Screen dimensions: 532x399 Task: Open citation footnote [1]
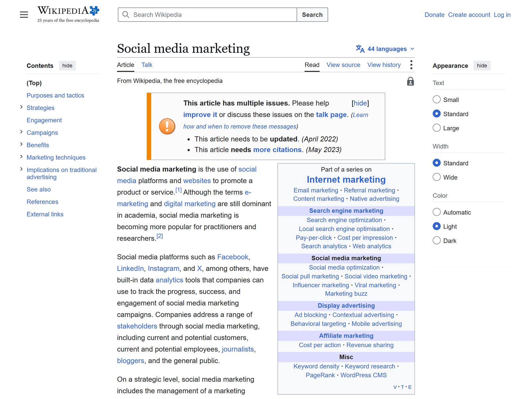tap(179, 190)
